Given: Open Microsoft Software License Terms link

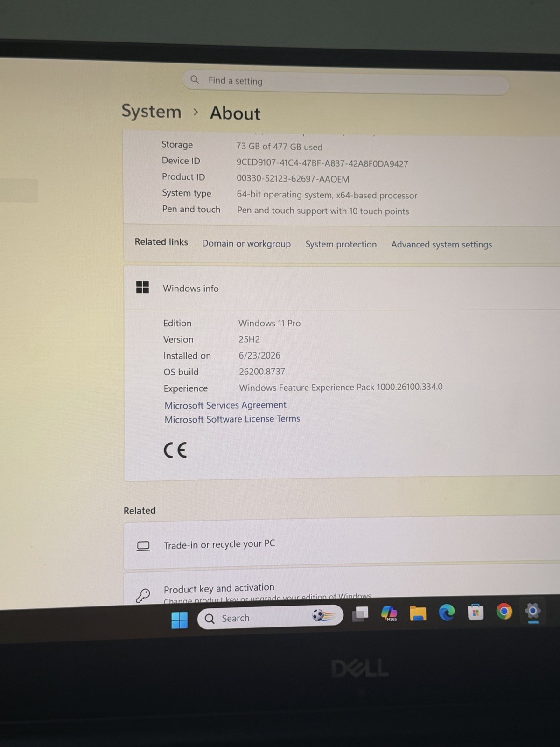Looking at the screenshot, I should click(232, 419).
